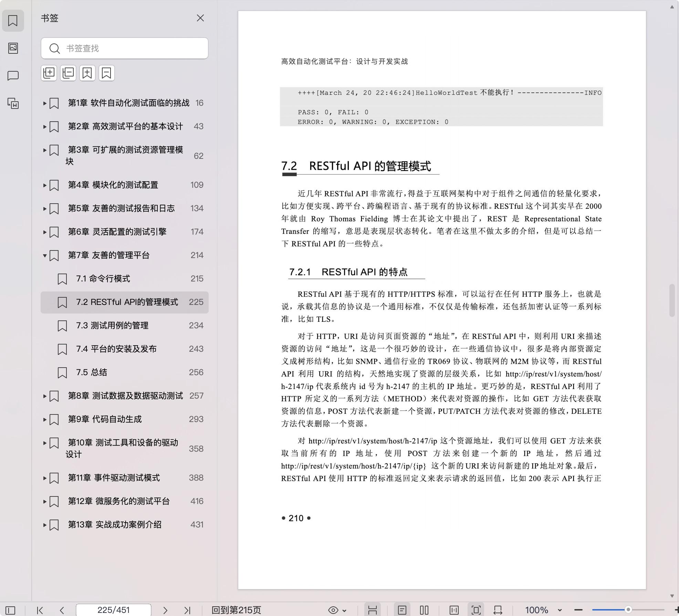Expand all bookmarks
Image resolution: width=679 pixels, height=616 pixels.
click(x=49, y=73)
